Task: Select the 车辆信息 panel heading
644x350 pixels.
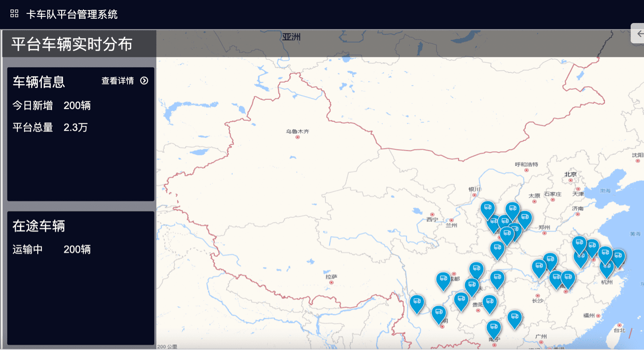Action: coord(39,82)
